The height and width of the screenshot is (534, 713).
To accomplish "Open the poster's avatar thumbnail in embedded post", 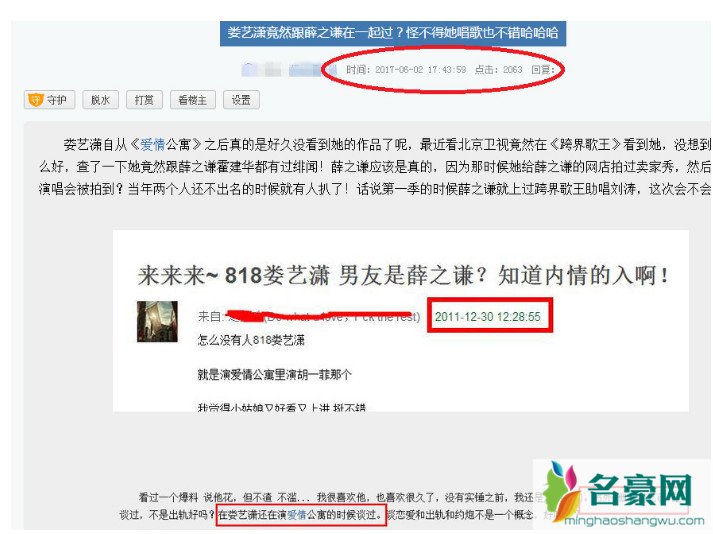I will (157, 321).
